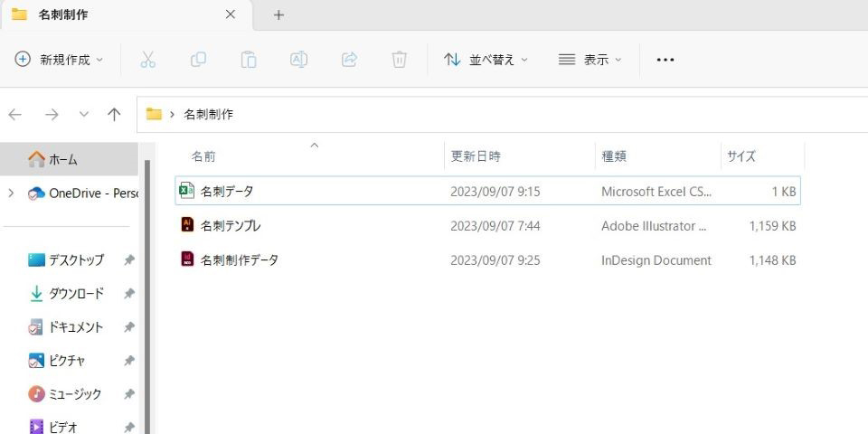Select the Excel file 名刺データ
868x434 pixels.
(x=227, y=192)
